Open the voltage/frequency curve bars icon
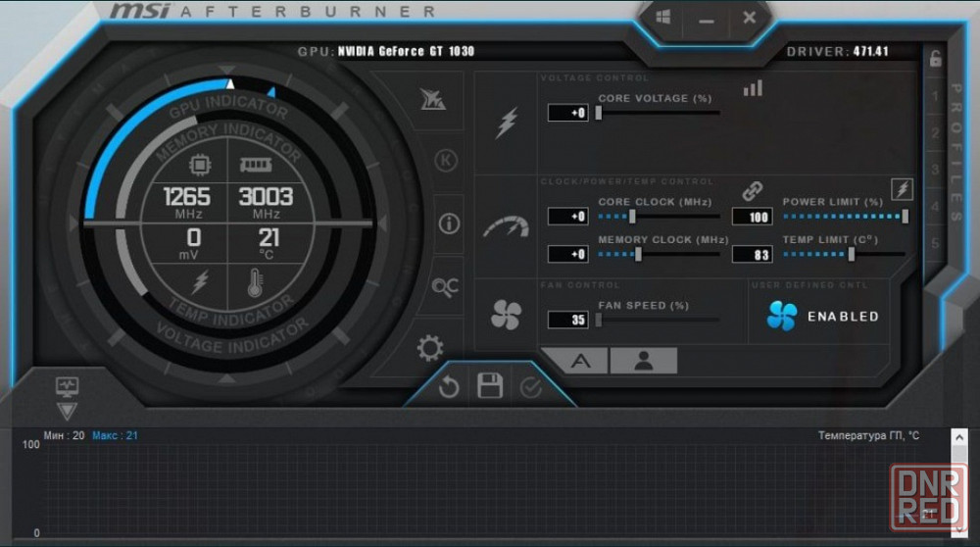This screenshot has width=980, height=547. pos(753,88)
